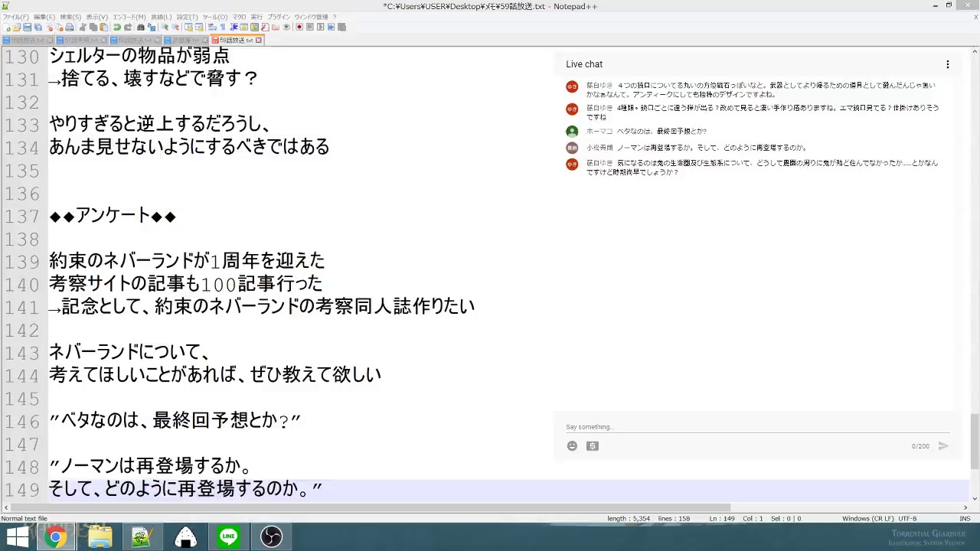Toggle the monitoring eye icon in the toolbar
The width and height of the screenshot is (980, 551).
tap(287, 28)
